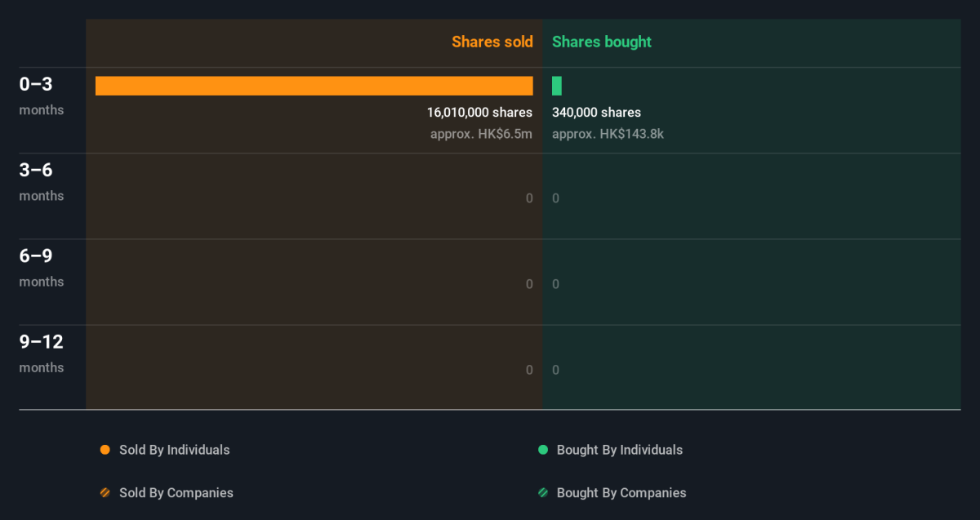Toggle the Bought By Companies legend label
Viewport: 980px width, 520px height.
621,493
